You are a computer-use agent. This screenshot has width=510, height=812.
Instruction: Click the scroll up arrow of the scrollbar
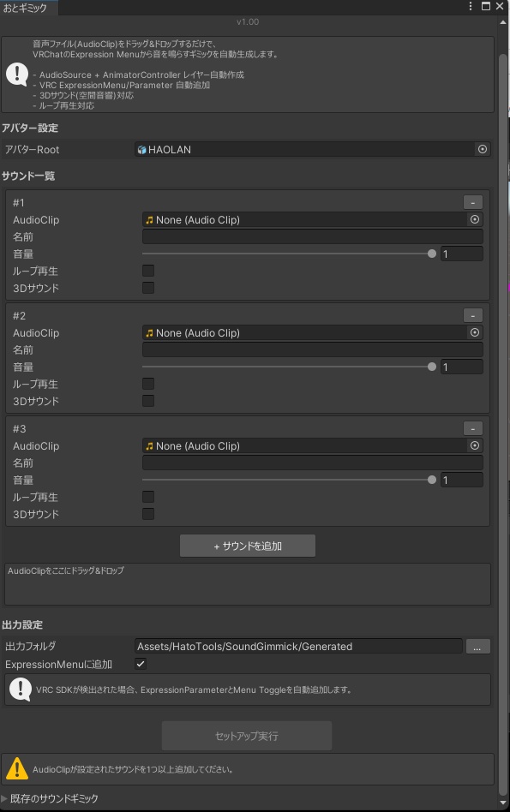point(503,22)
